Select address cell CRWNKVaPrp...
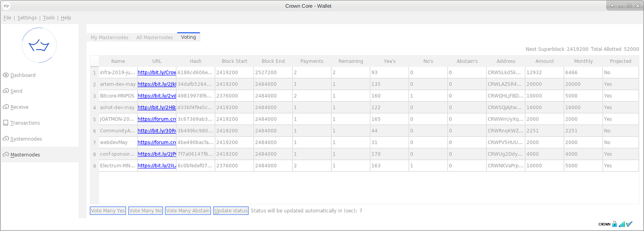The height and width of the screenshot is (231, 644). pos(506,166)
